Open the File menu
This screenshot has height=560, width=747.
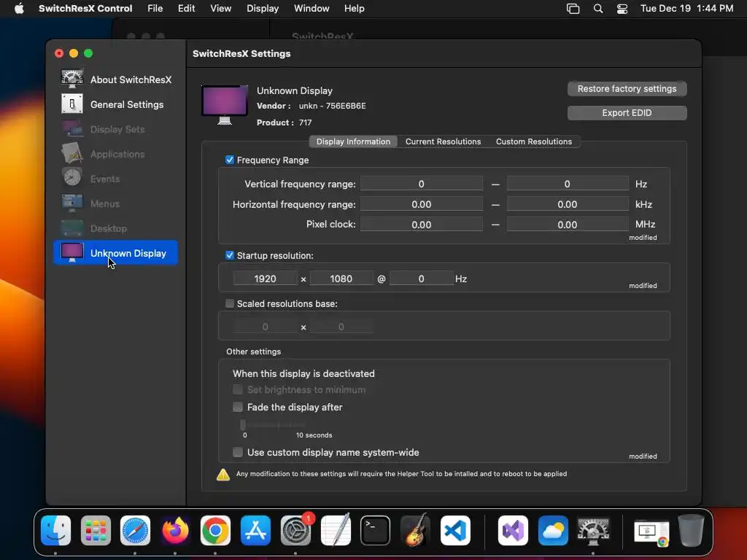(x=155, y=9)
